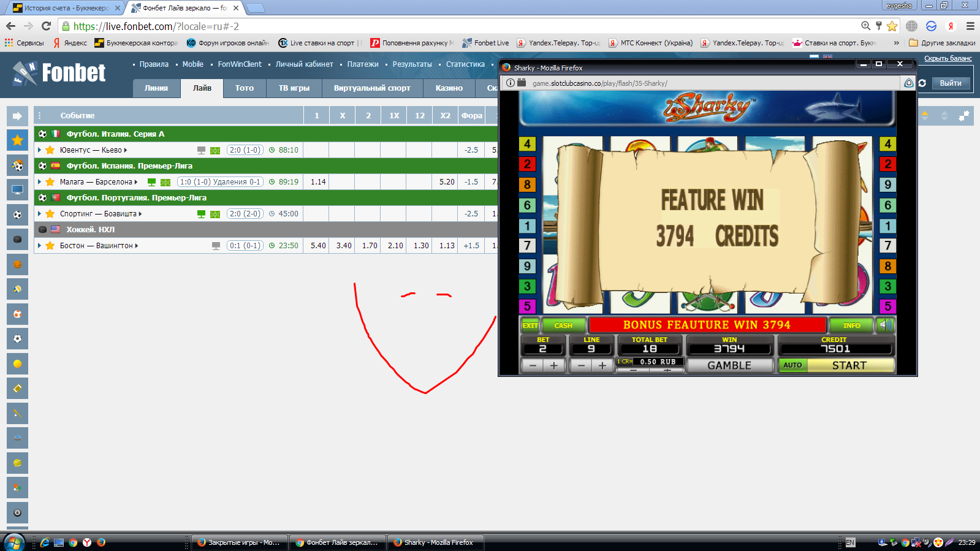Click the collapse-all arrows icon in Fonbet table header
Viewport: 980px width, 551px height.
tap(964, 116)
